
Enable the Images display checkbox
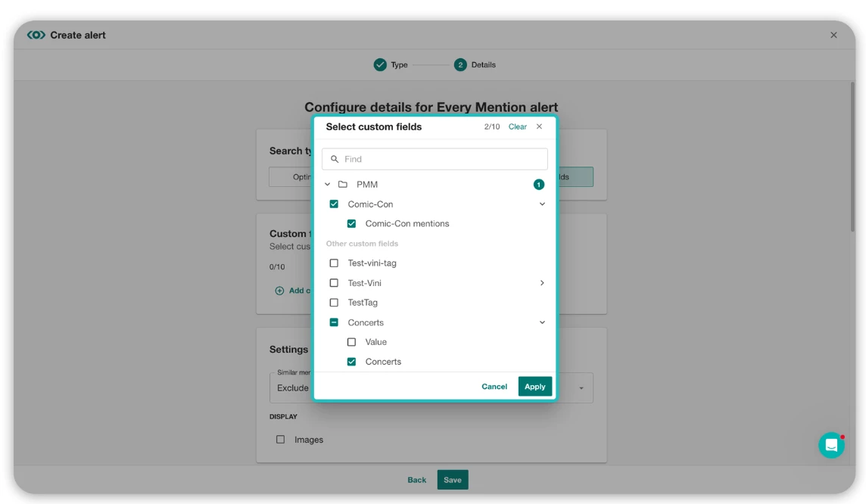tap(281, 440)
